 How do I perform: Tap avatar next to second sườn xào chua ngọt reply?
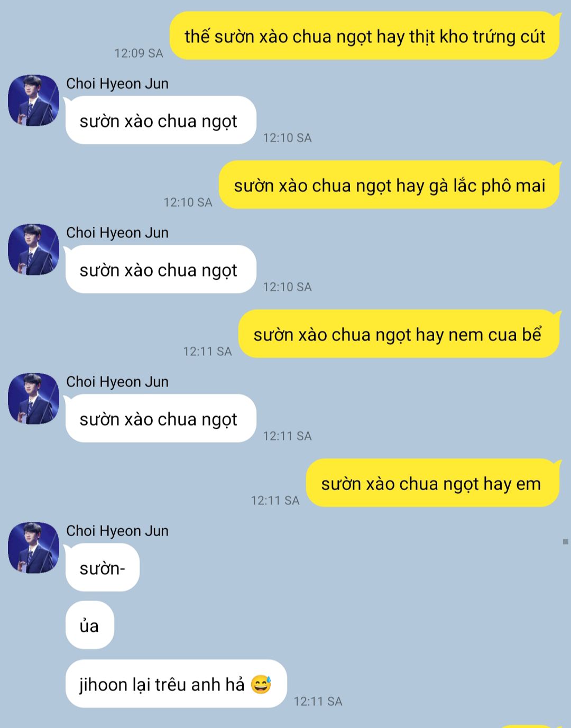tap(33, 250)
